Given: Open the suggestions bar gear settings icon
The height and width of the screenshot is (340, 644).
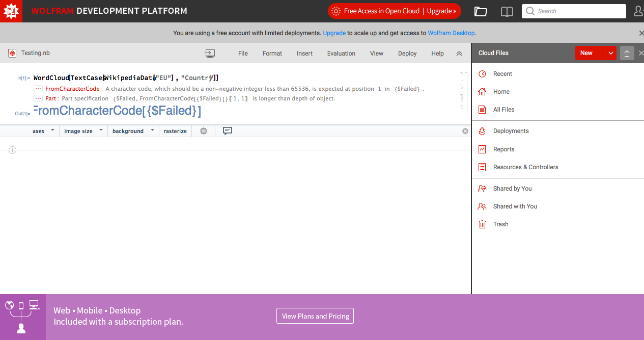Looking at the screenshot, I should tap(204, 131).
